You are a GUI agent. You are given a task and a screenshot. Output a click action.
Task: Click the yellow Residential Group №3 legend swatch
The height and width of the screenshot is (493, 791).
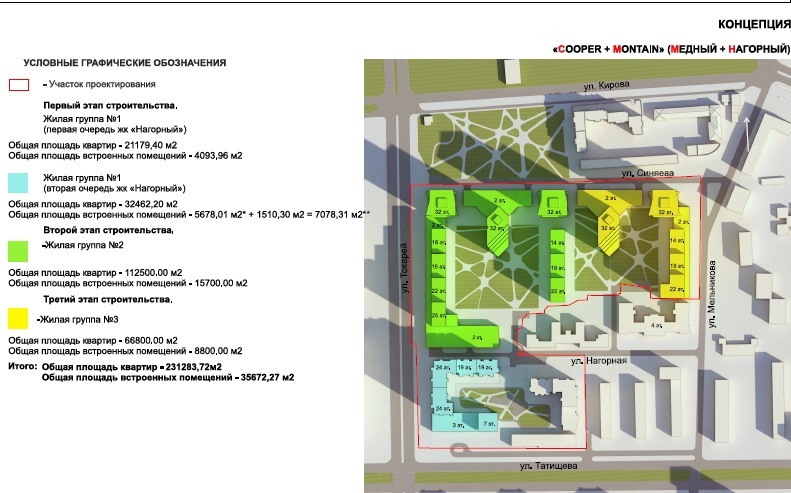[19, 320]
